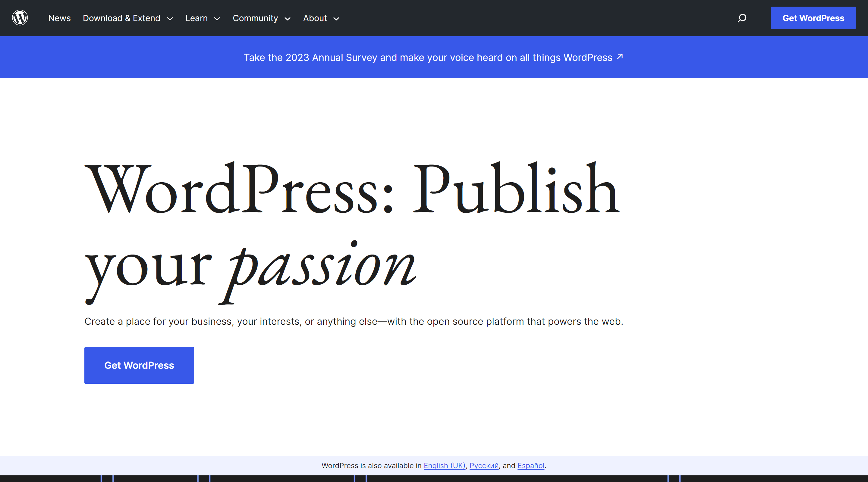
Task: Expand the Download & Extend chevron
Action: 170,19
